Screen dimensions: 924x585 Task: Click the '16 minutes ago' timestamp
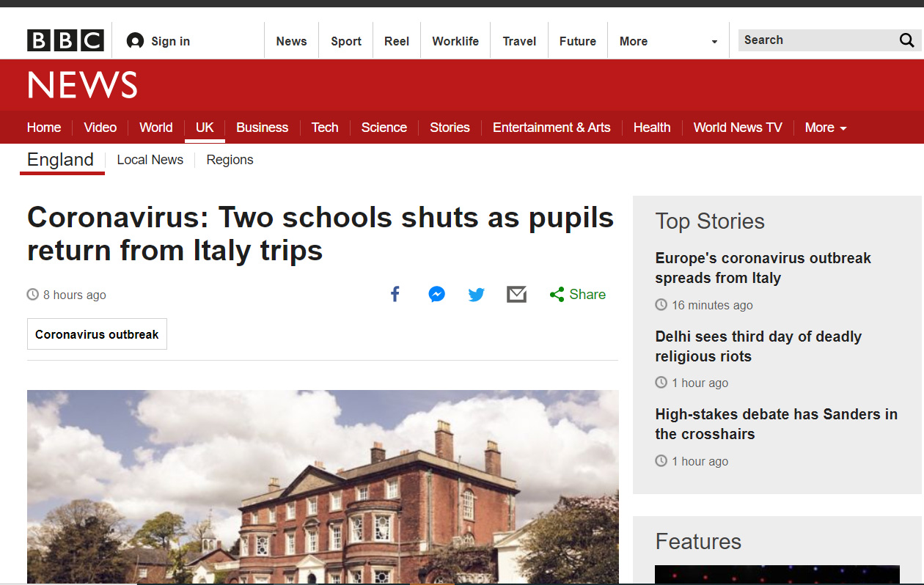[x=712, y=305]
